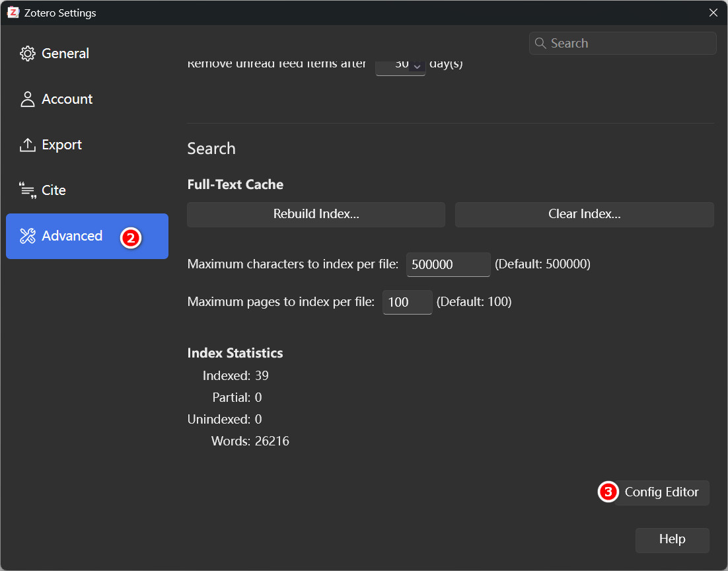Click the red numbered badge 3
This screenshot has height=571, width=728.
point(608,492)
